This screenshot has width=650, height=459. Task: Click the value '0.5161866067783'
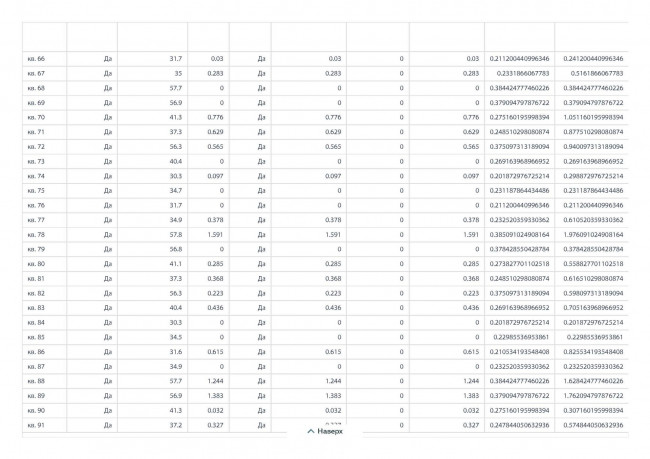(597, 73)
